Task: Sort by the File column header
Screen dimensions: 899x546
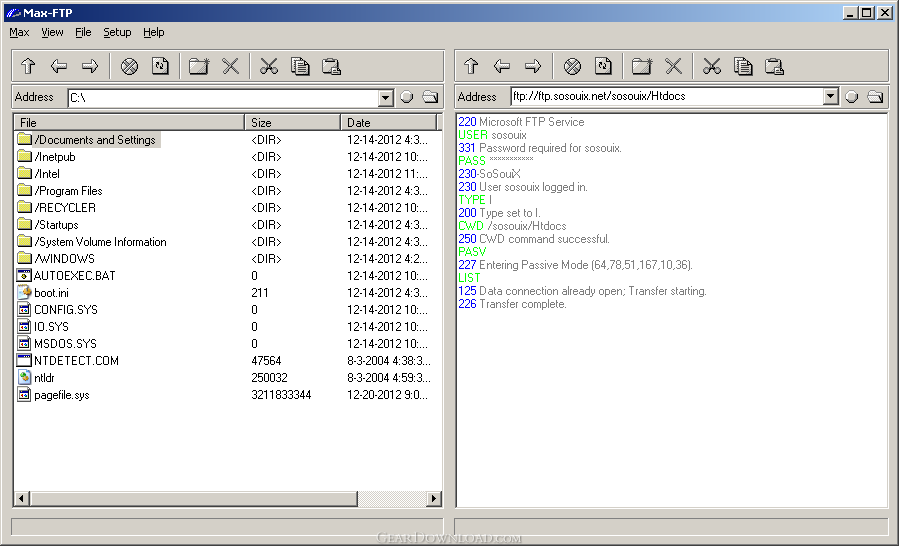Action: pos(130,122)
